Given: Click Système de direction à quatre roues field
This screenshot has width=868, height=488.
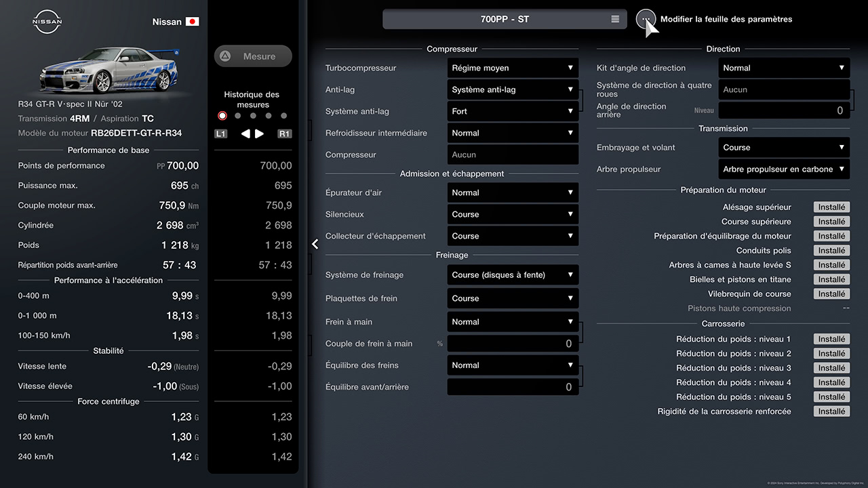Looking at the screenshot, I should [784, 89].
